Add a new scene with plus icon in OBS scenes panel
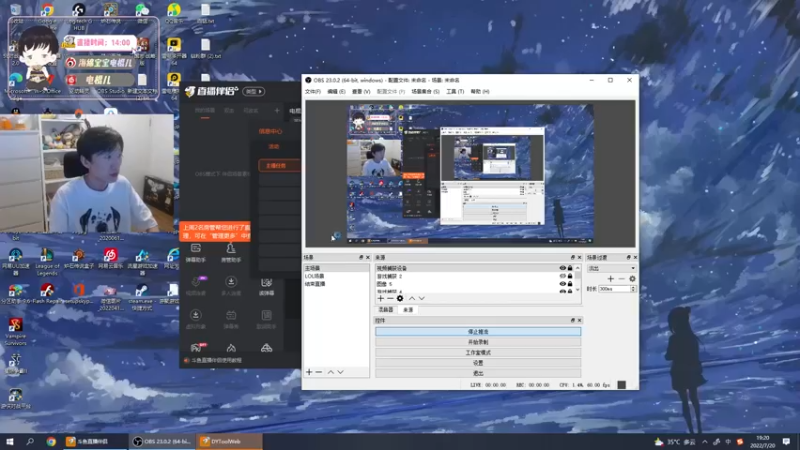 click(x=309, y=372)
